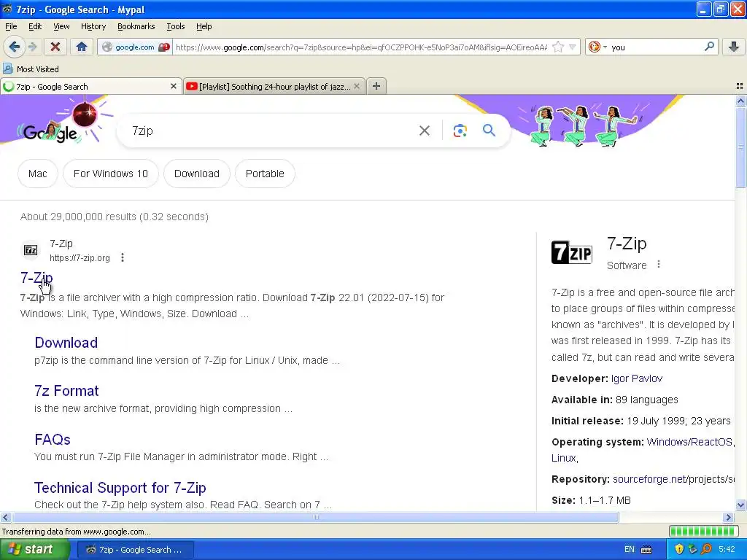Screen dimensions: 747x560
Task: Click the google.com site identity icon
Action: click(107, 47)
